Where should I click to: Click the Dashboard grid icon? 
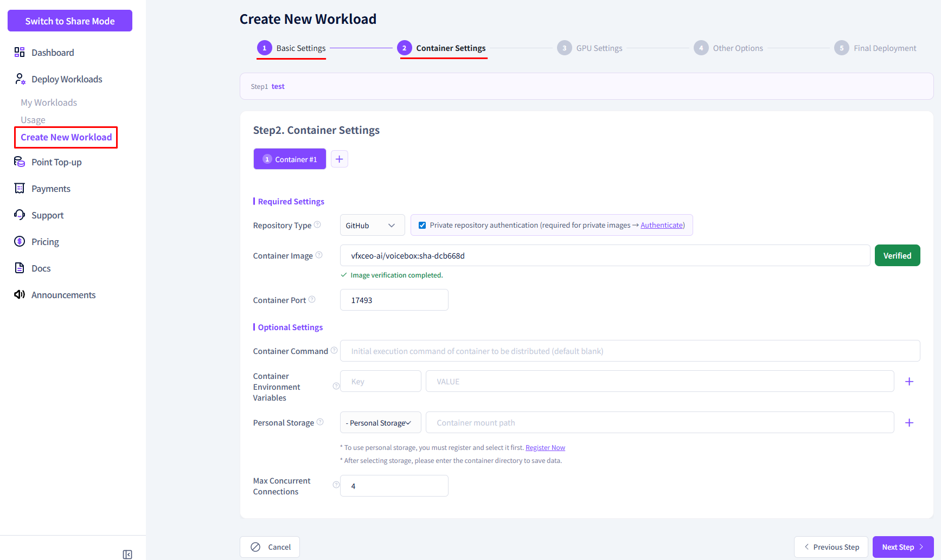20,52
